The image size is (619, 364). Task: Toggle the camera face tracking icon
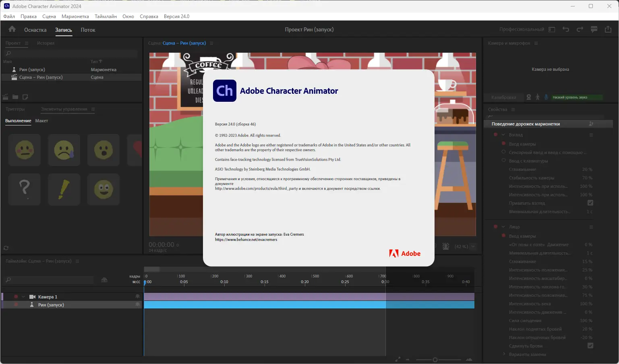tap(529, 97)
